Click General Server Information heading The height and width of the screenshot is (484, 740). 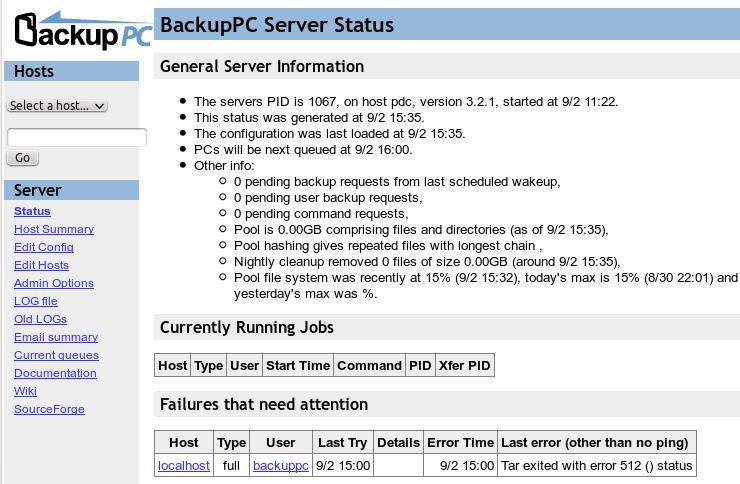pyautogui.click(x=262, y=67)
